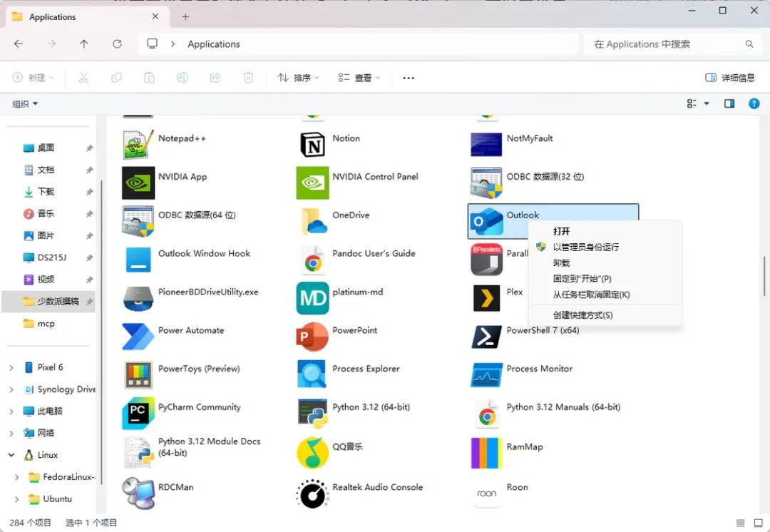The width and height of the screenshot is (770, 532).
Task: Click the PyCharm Community icon
Action: click(138, 413)
